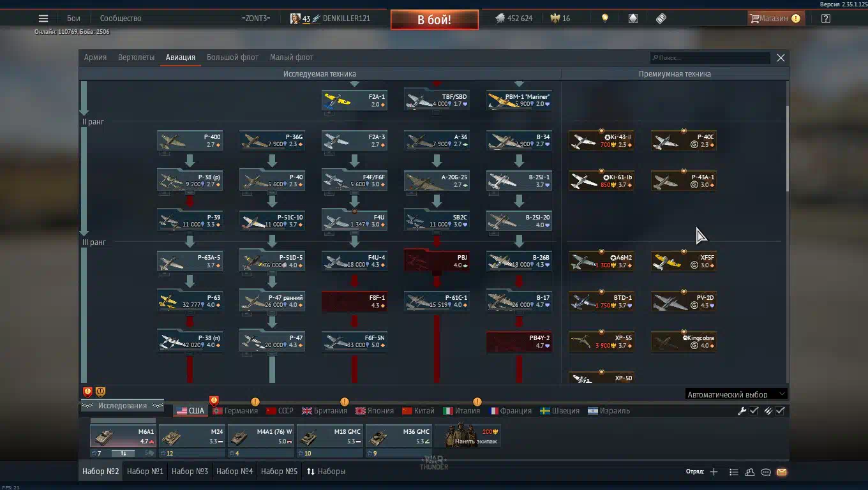This screenshot has width=868, height=490.
Task: Focus the Поиск search field
Action: [x=710, y=57]
